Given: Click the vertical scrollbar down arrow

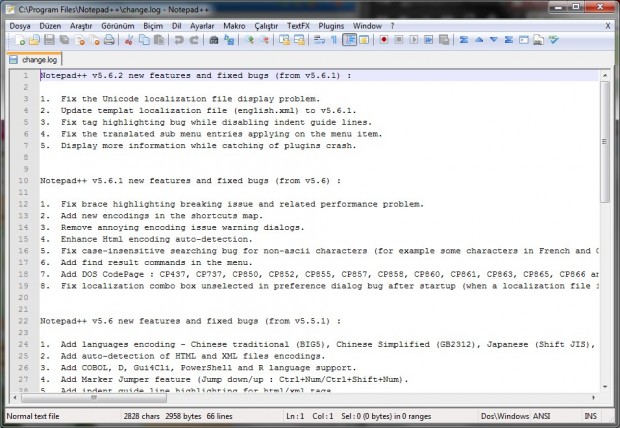Looking at the screenshot, I should 605,386.
